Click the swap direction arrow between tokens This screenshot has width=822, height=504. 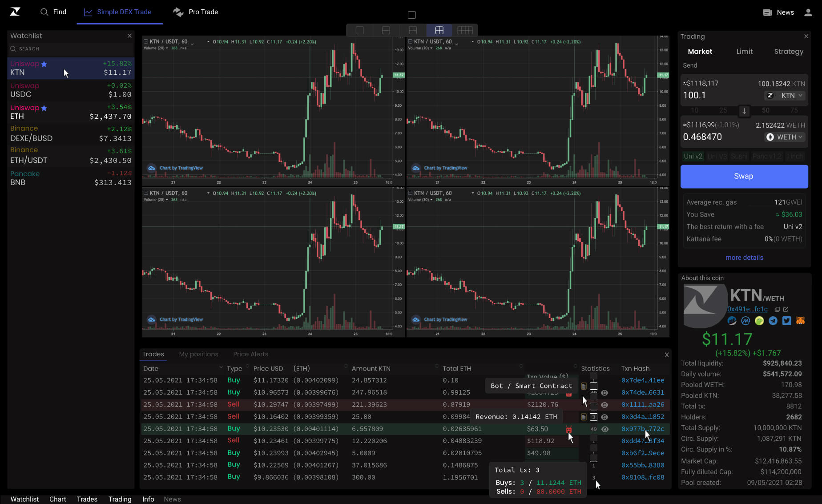point(744,111)
